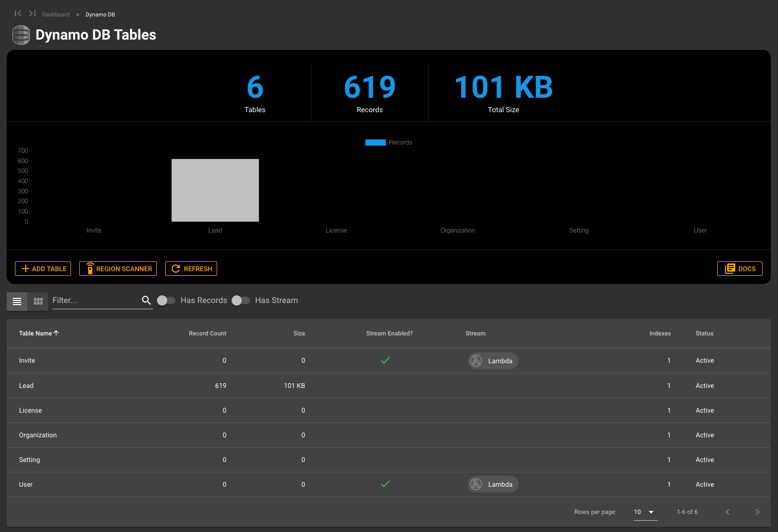The width and height of the screenshot is (778, 532).
Task: Go to next page arrow
Action: tap(757, 511)
